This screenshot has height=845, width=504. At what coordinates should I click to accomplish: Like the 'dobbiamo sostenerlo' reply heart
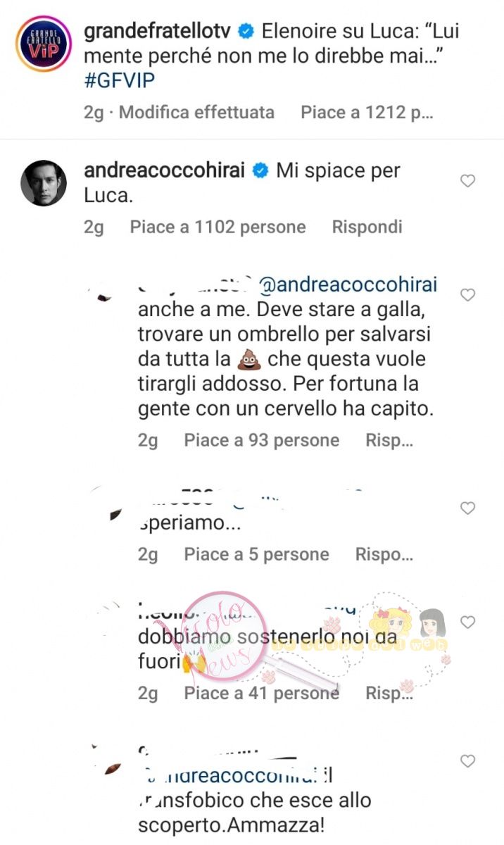point(467,622)
